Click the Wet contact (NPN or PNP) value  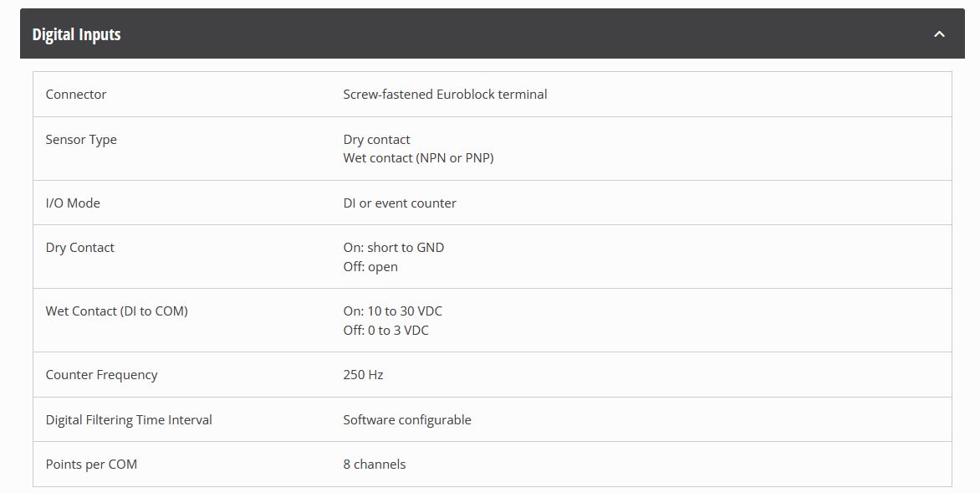[418, 158]
